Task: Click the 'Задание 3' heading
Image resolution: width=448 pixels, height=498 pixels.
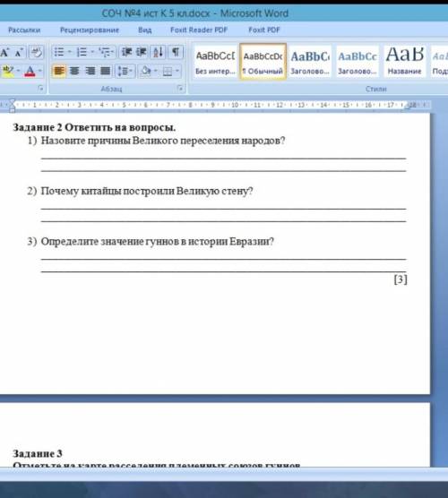Action: point(38,453)
